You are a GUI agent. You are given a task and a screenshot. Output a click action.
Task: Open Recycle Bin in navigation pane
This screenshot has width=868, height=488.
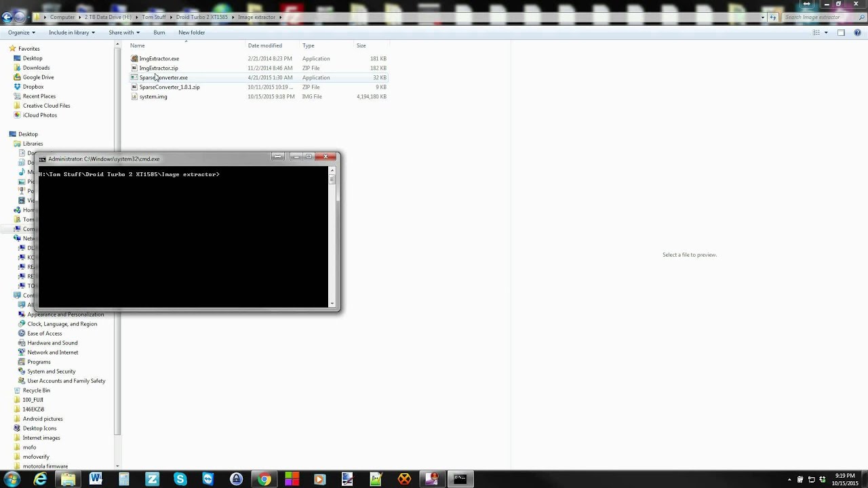click(37, 390)
